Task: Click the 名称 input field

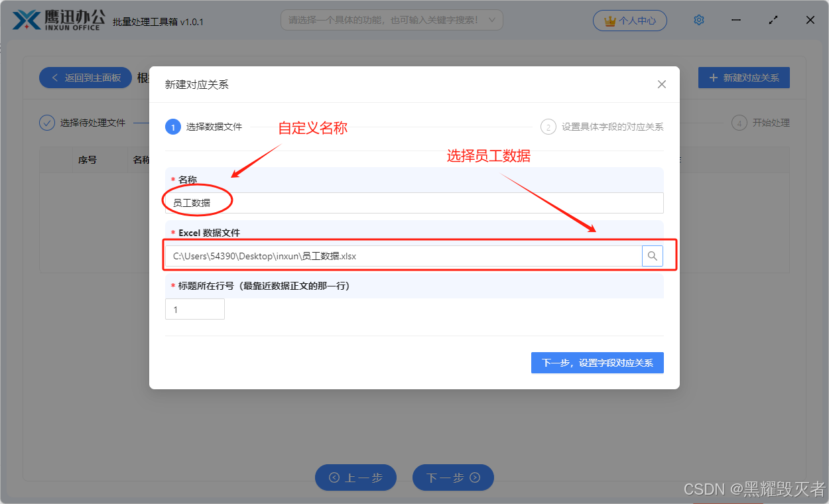Action: click(414, 203)
